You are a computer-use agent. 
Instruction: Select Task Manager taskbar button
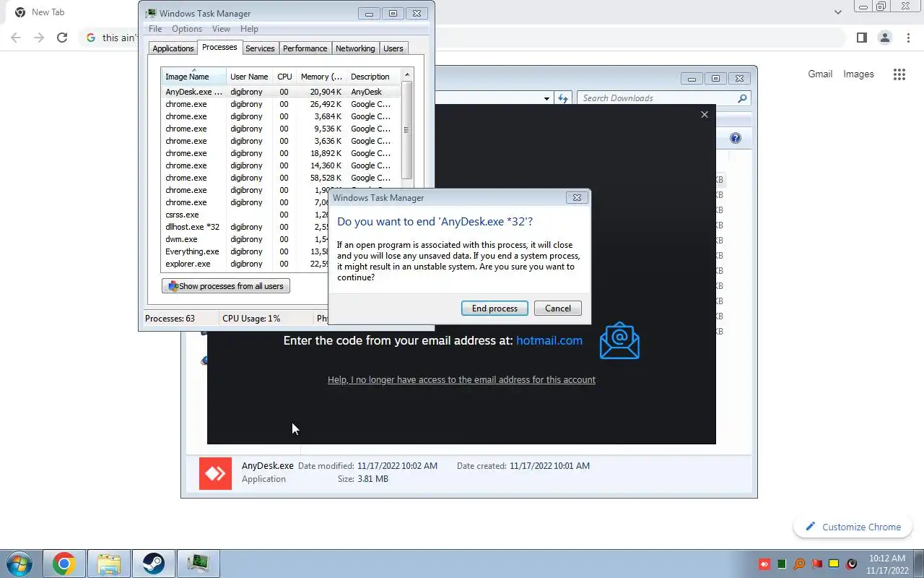(x=198, y=564)
